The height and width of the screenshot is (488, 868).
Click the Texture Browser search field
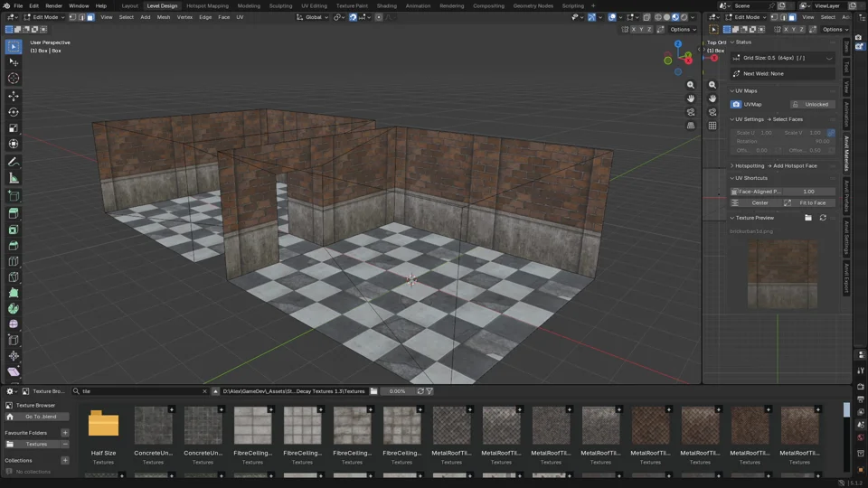tap(141, 391)
